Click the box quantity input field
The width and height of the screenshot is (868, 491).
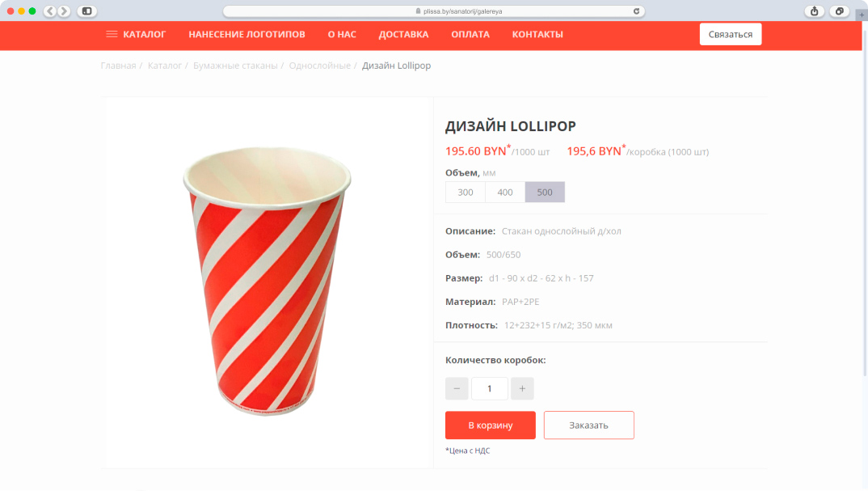click(x=489, y=388)
